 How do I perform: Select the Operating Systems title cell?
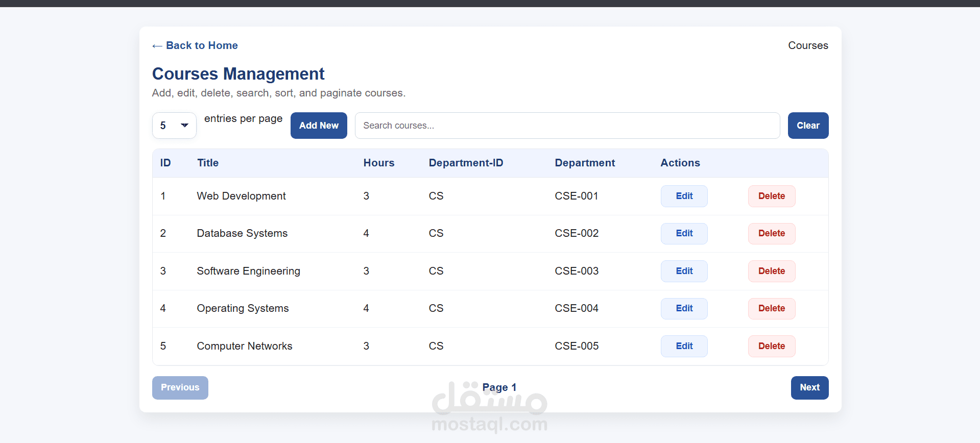243,308
